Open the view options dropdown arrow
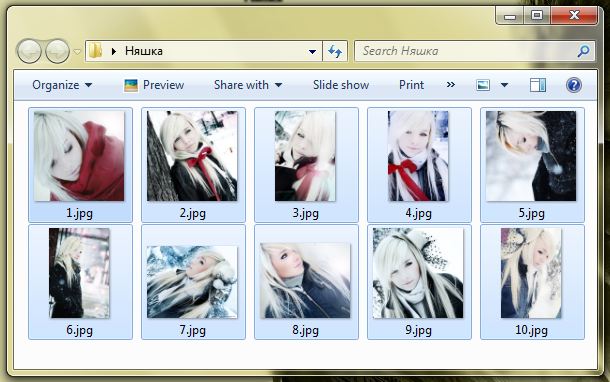The width and height of the screenshot is (610, 382). [x=504, y=85]
